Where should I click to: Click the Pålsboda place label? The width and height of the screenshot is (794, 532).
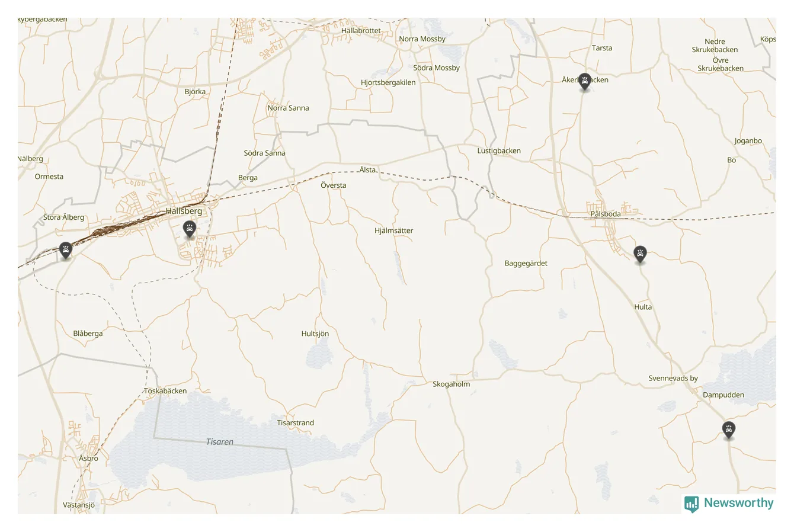[606, 214]
